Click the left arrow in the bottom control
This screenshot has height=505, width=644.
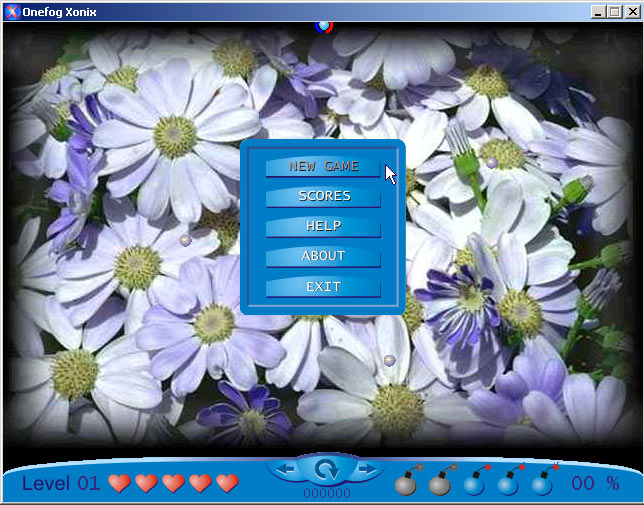point(285,468)
